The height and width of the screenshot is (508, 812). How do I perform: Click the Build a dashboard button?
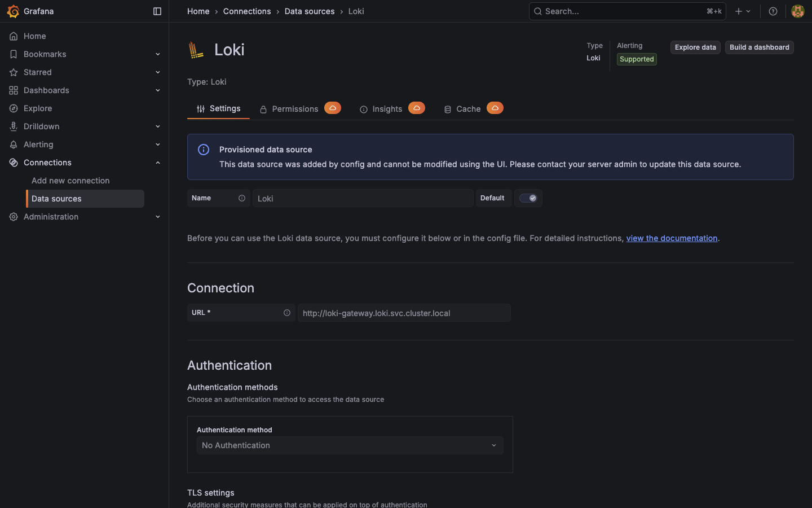tap(760, 47)
